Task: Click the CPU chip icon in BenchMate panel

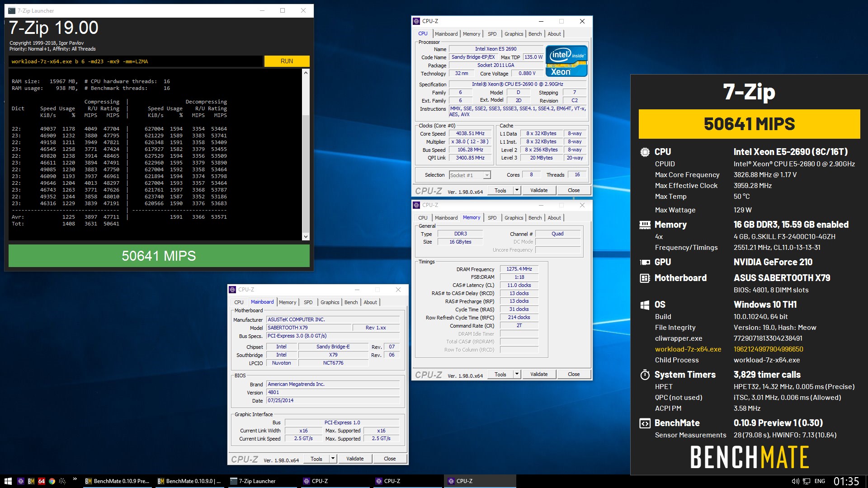Action: 645,152
